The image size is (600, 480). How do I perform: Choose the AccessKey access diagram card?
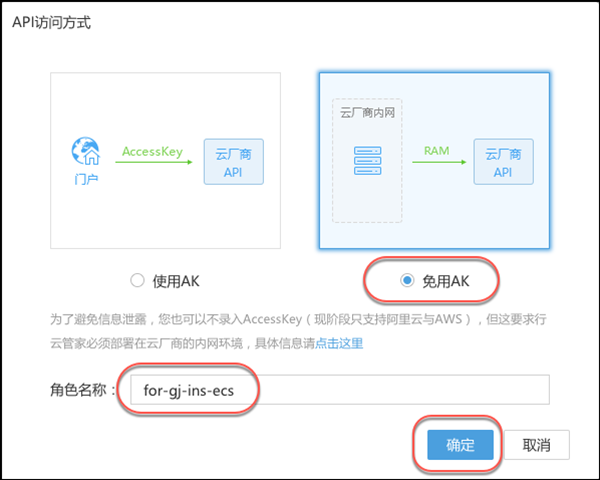click(x=165, y=161)
